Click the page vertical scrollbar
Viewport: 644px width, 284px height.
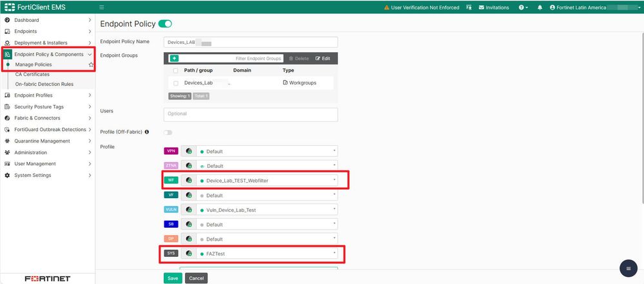[642, 119]
